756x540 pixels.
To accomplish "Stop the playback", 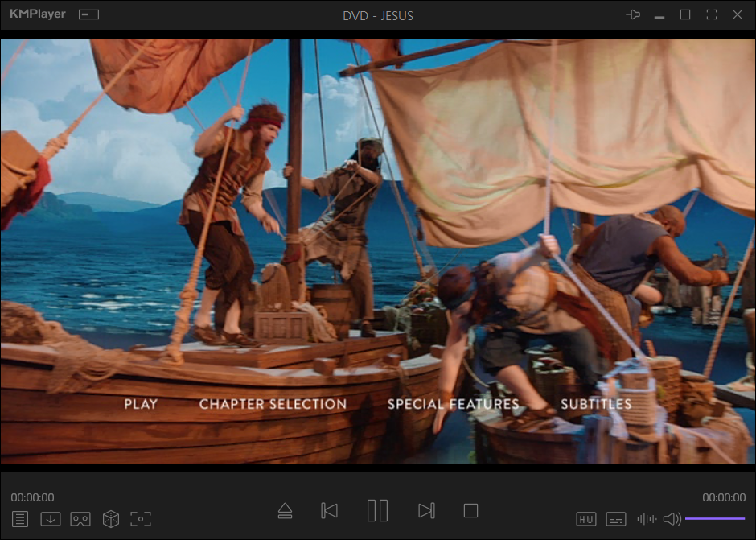I will [x=470, y=510].
